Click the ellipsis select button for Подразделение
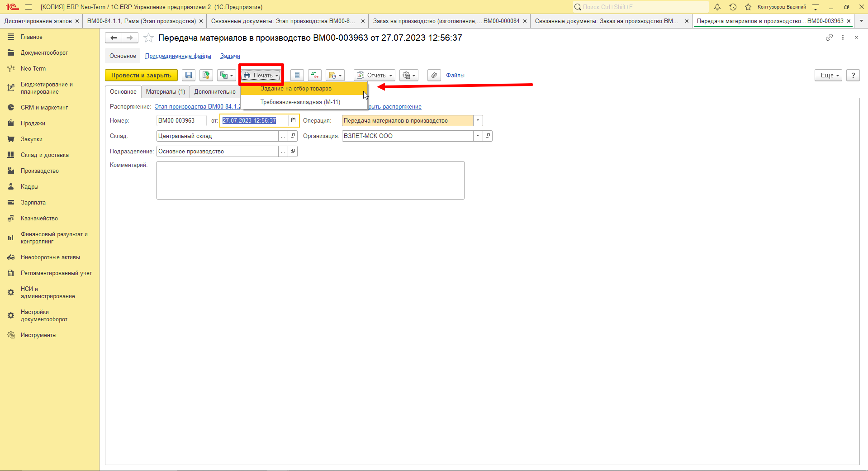This screenshot has height=471, width=868. pyautogui.click(x=283, y=152)
